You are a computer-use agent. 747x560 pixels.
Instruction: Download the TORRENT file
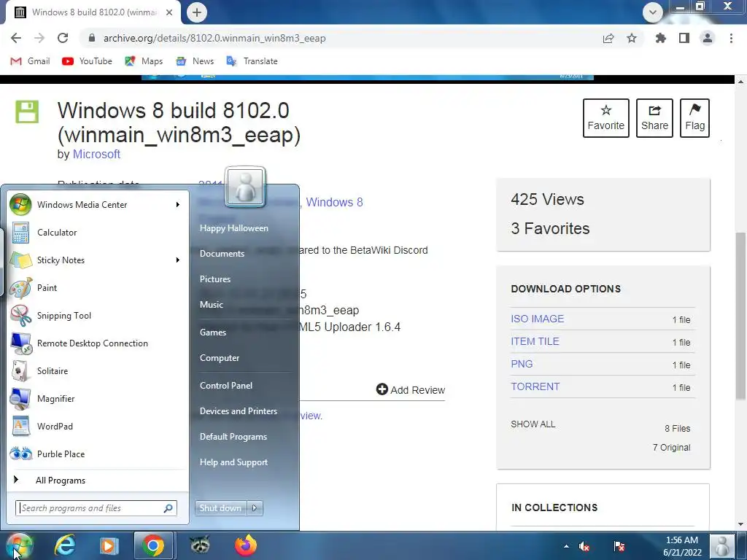535,386
